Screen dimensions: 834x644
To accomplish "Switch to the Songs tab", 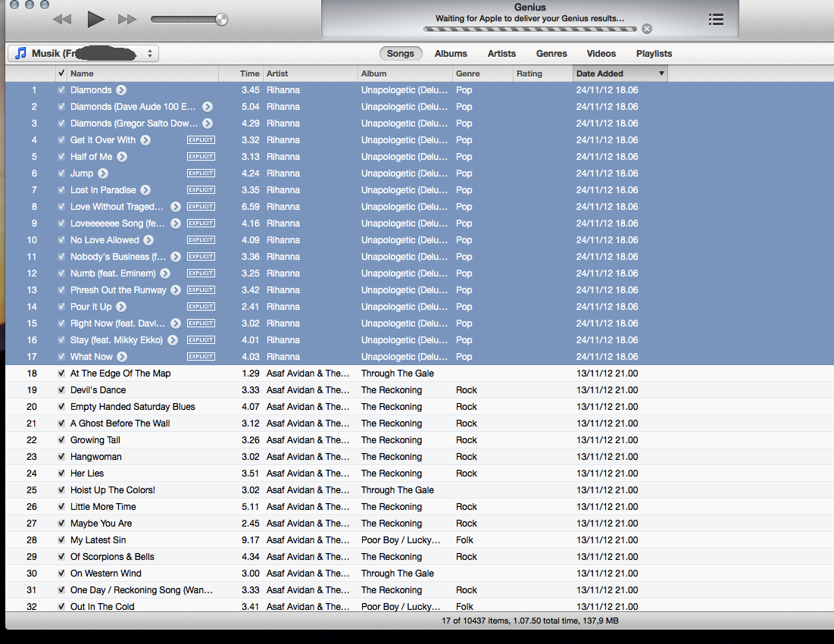I will (x=401, y=53).
